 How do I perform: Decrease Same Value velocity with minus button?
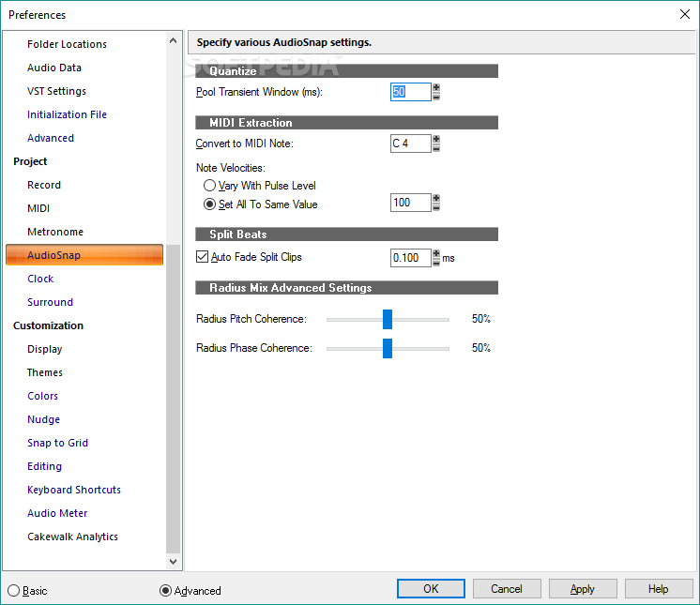(436, 207)
